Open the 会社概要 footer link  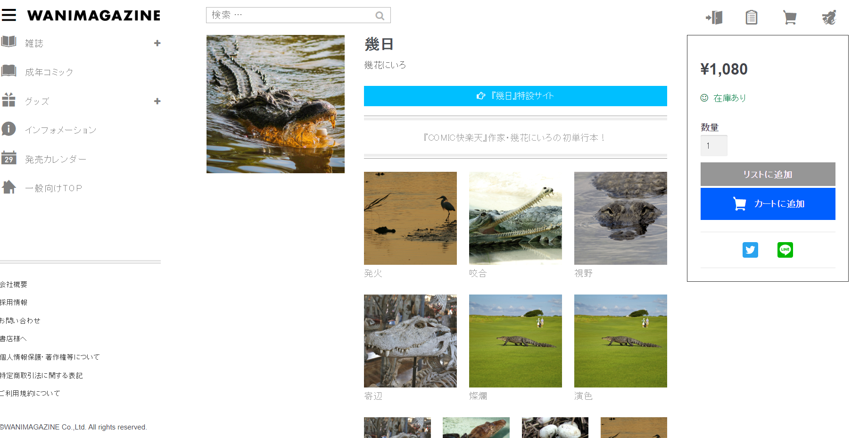14,284
